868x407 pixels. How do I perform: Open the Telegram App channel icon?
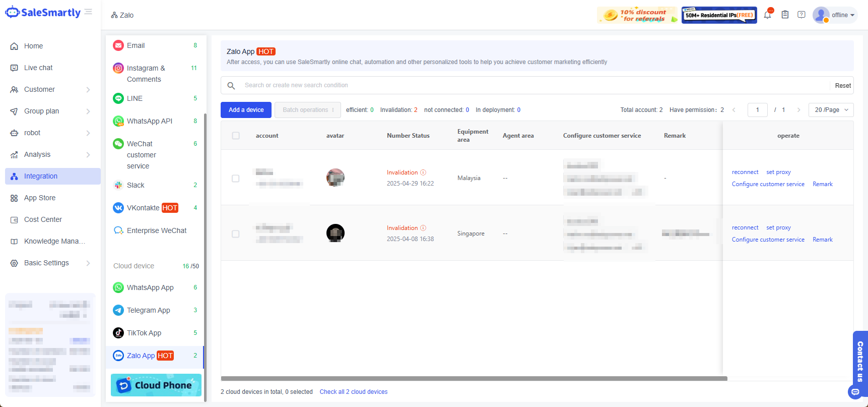[118, 310]
